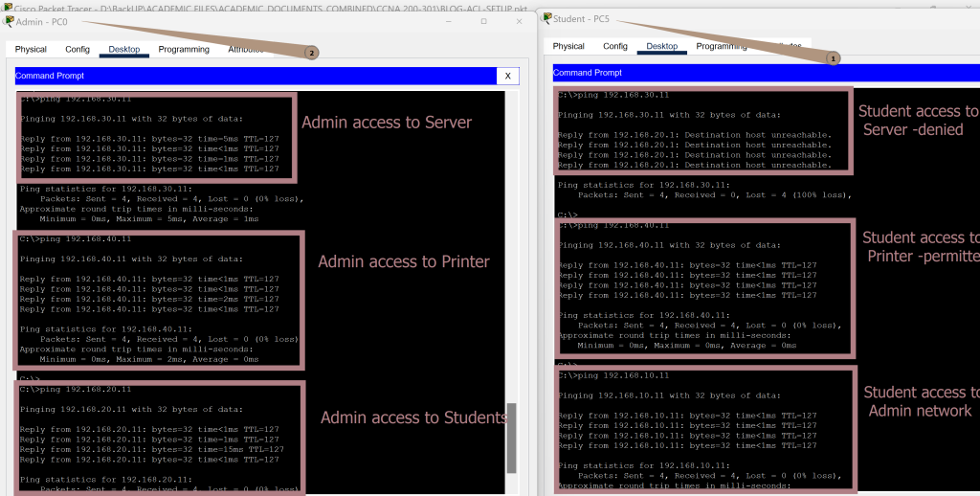Click the Cisco Packet Tracer title icon
This screenshot has width=980, height=496.
tap(7, 7)
